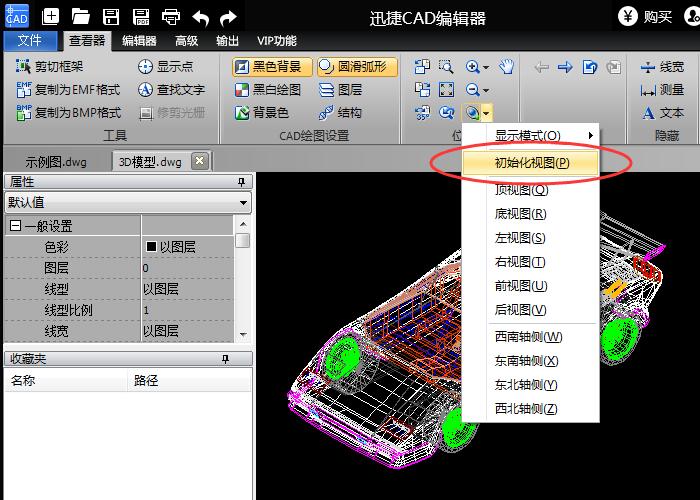Image resolution: width=700 pixels, height=500 pixels.
Task: Close the 3D模型.dwg tab
Action: click(x=200, y=161)
